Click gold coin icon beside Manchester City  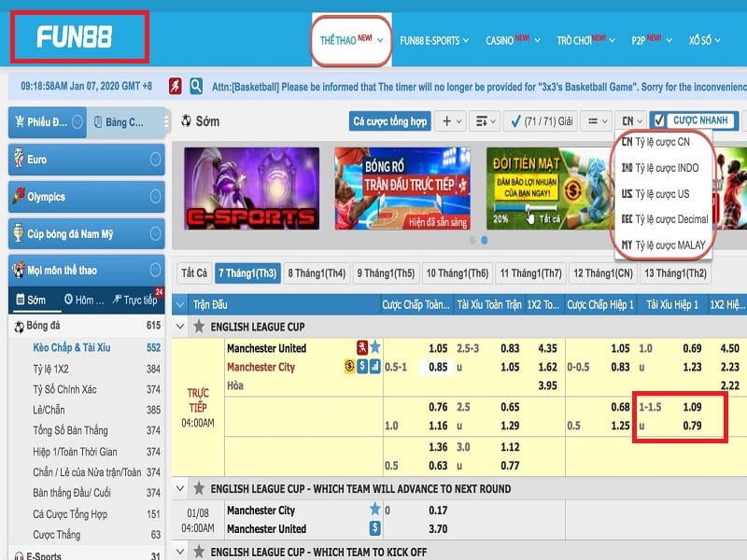click(x=349, y=367)
